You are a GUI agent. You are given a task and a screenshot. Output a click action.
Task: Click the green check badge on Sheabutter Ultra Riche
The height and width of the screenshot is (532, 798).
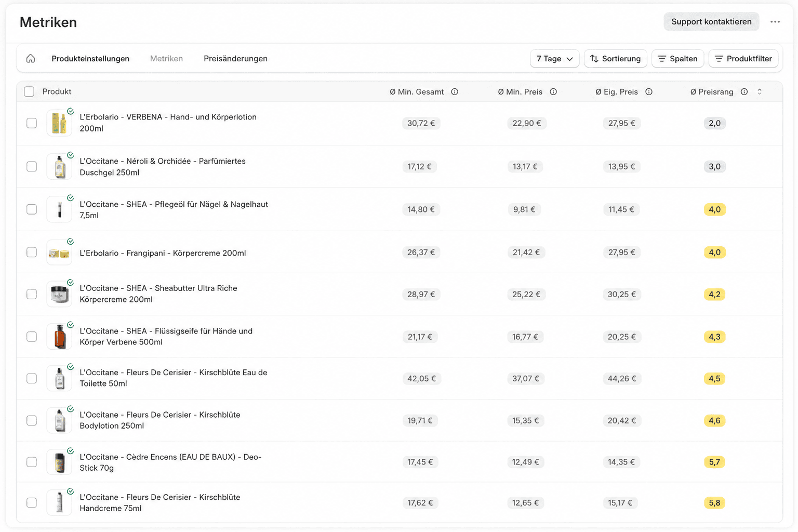pos(70,283)
